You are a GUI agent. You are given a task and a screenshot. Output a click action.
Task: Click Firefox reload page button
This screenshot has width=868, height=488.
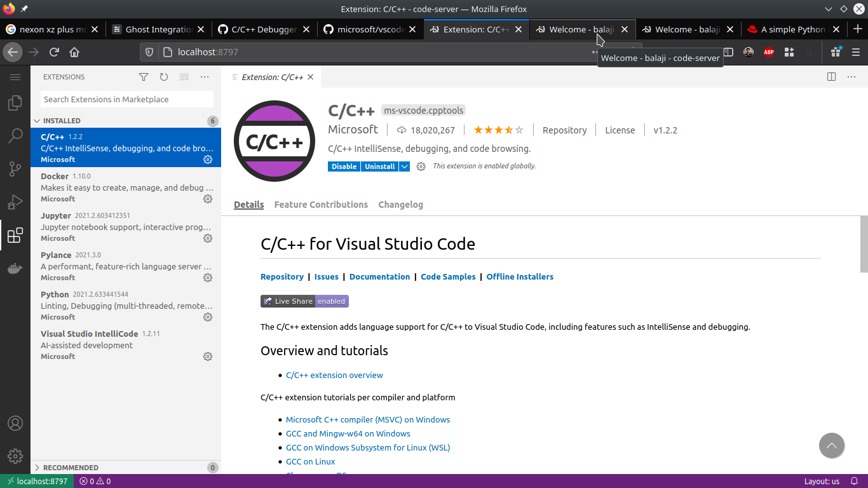click(54, 52)
